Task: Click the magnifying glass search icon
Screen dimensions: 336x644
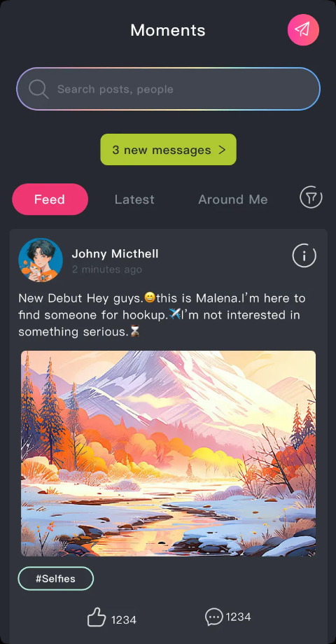Action: (x=38, y=89)
